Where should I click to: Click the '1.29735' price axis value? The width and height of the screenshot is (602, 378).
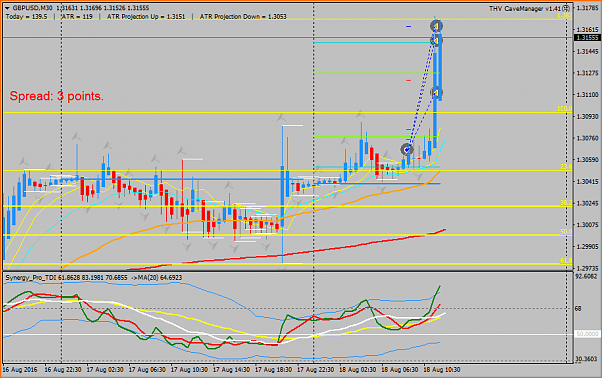(587, 268)
